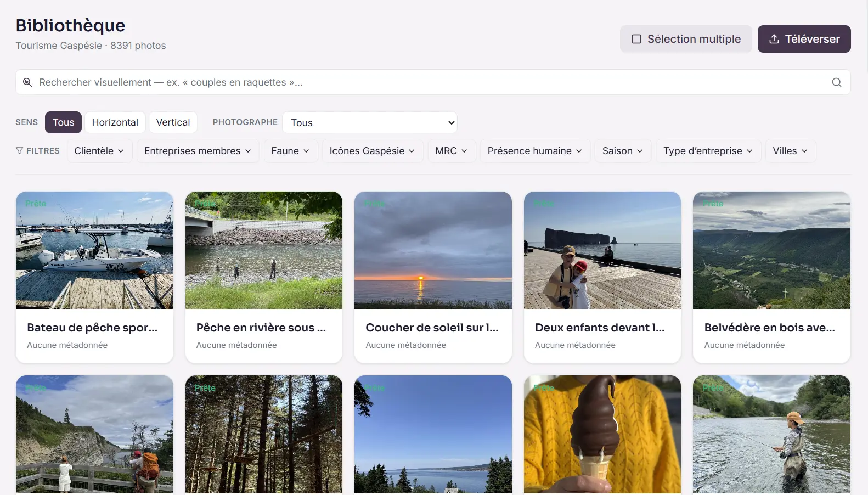Expand the Entreprises membres filter
868x495 pixels.
point(198,151)
